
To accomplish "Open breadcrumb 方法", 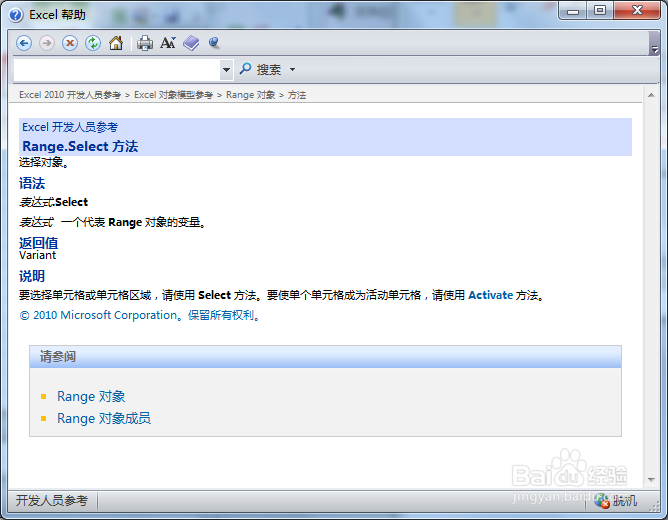I will tap(297, 95).
